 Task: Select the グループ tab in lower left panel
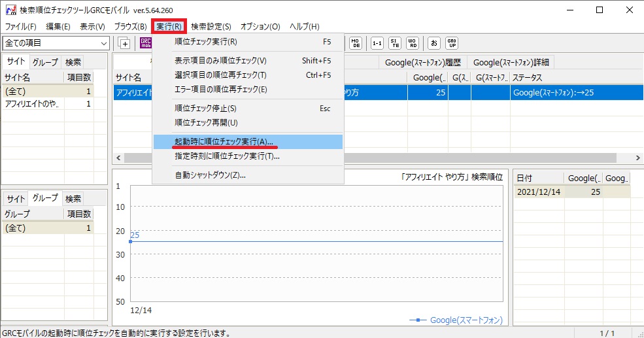pyautogui.click(x=45, y=198)
